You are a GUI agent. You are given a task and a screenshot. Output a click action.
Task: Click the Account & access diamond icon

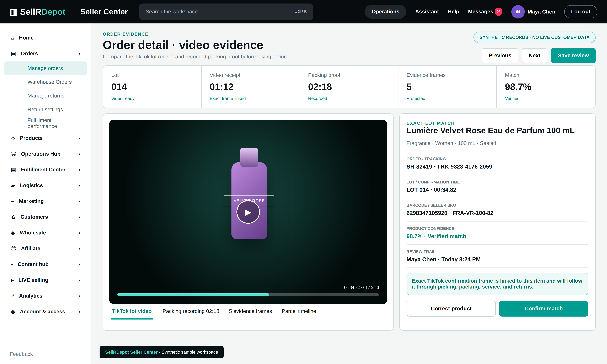click(x=13, y=312)
